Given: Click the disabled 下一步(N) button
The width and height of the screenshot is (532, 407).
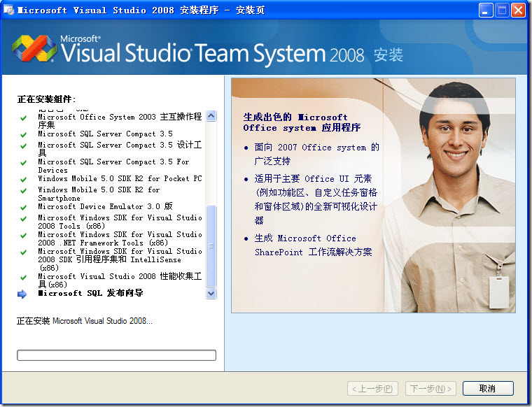Looking at the screenshot, I should click(x=430, y=388).
